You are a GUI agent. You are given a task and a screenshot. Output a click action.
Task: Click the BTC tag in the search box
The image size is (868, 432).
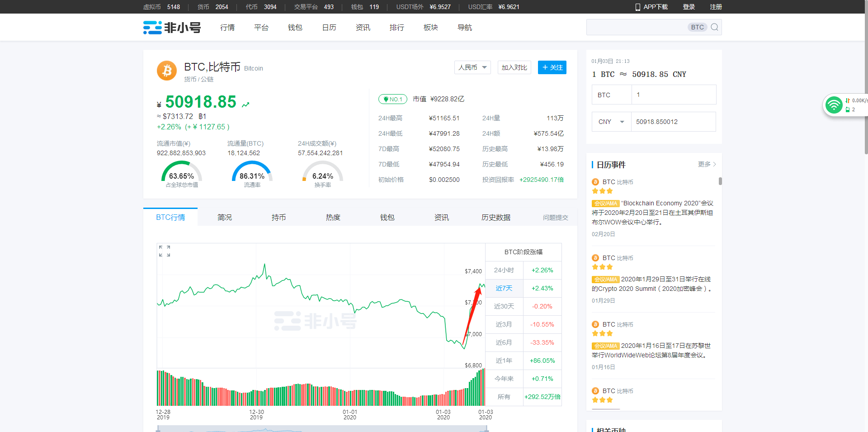point(697,27)
